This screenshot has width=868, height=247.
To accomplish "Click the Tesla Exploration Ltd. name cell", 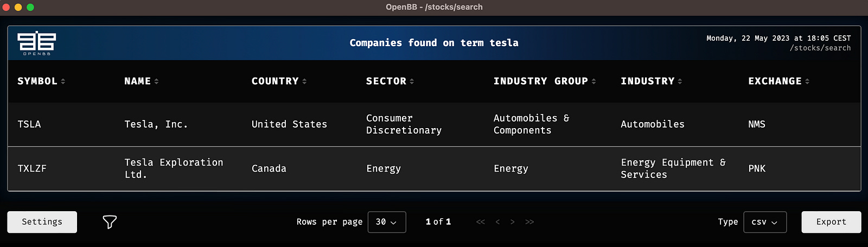I will pyautogui.click(x=174, y=168).
